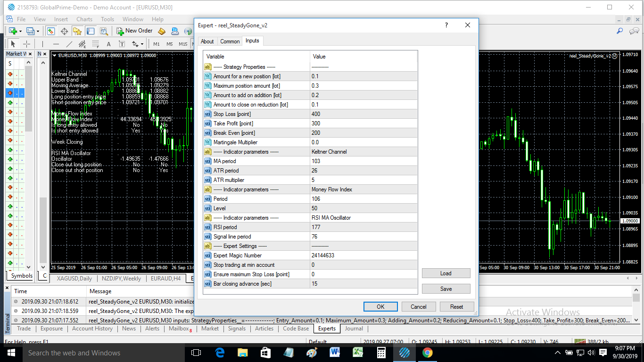Click the dialog help question mark
The image size is (644, 362).
pos(446,25)
